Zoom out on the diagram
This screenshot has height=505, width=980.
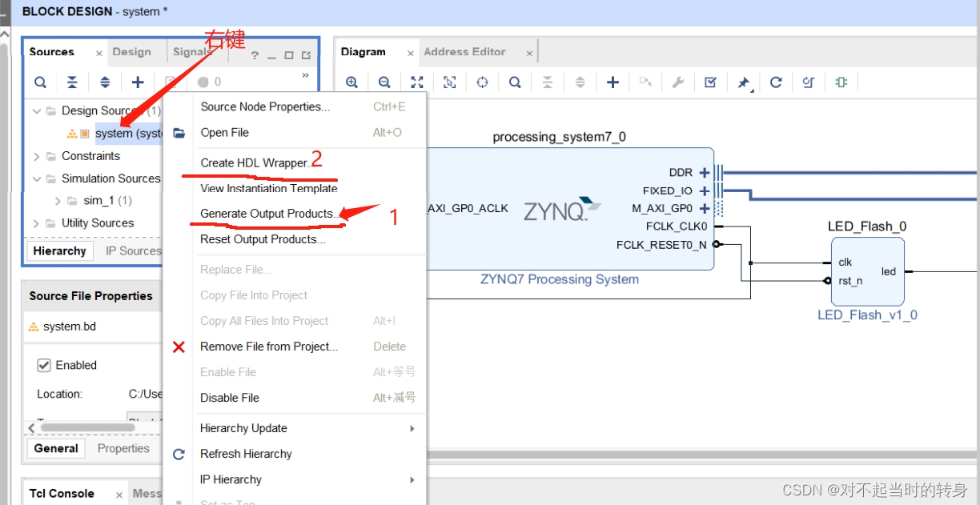384,82
